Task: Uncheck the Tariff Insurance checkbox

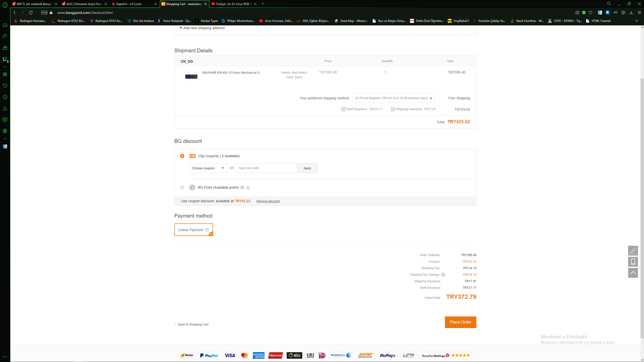Action: 343,109
